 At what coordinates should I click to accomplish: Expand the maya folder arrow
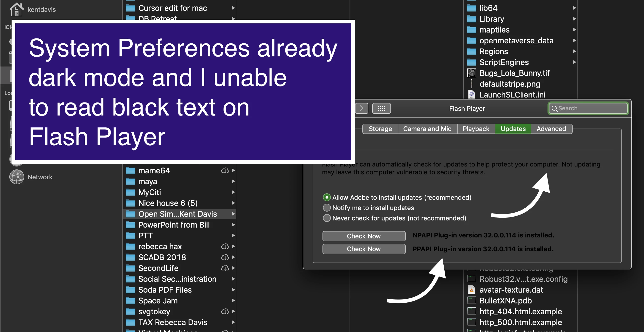coord(233,181)
